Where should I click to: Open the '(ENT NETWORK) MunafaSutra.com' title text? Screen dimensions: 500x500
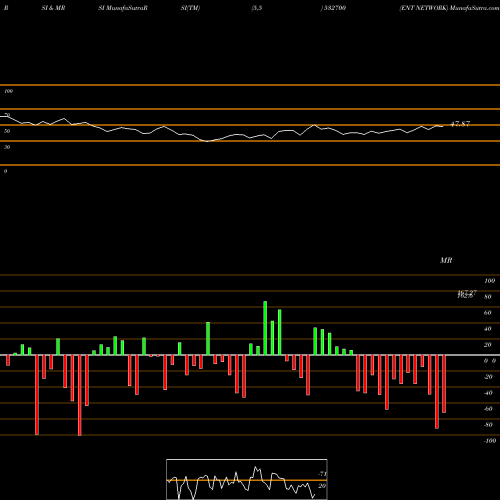coord(449,8)
